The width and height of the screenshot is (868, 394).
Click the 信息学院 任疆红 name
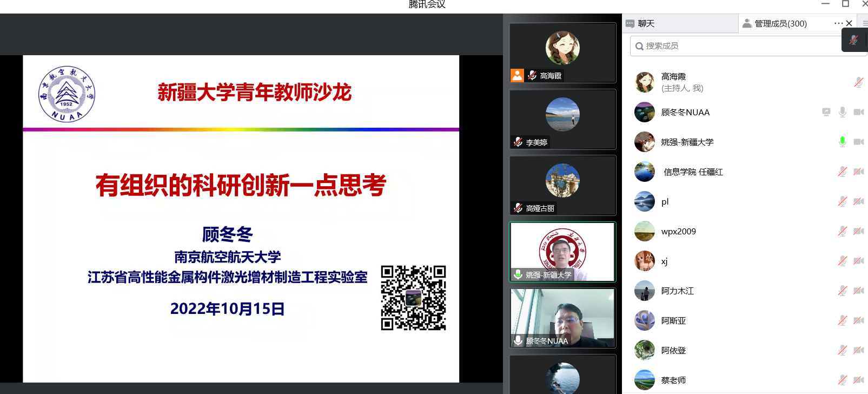(x=693, y=172)
